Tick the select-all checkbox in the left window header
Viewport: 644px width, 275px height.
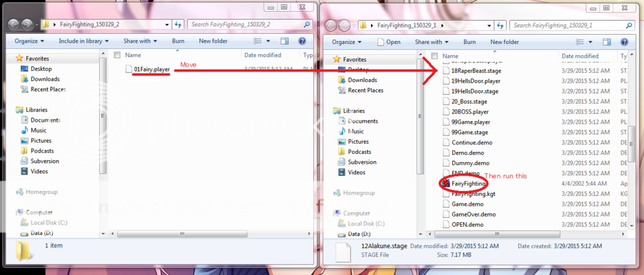117,55
